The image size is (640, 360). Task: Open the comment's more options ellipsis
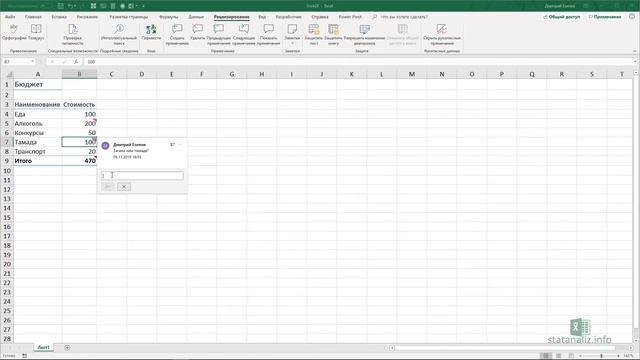pos(180,144)
